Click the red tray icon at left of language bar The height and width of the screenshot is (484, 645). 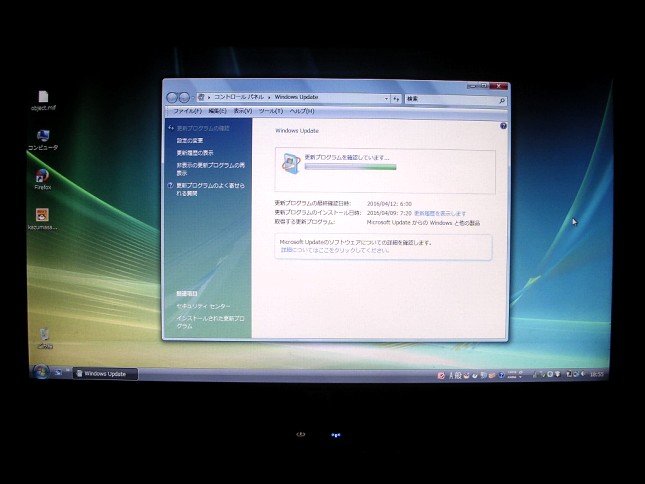coord(441,375)
